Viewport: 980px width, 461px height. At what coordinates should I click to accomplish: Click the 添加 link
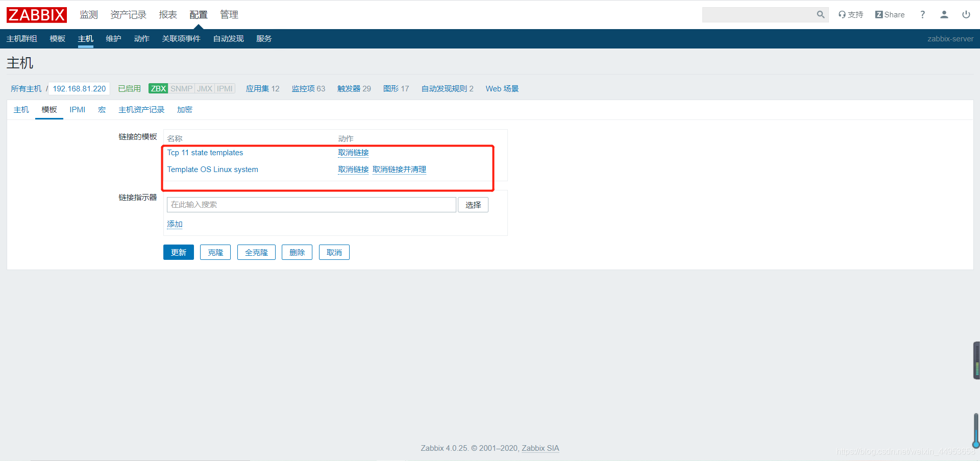click(x=175, y=224)
